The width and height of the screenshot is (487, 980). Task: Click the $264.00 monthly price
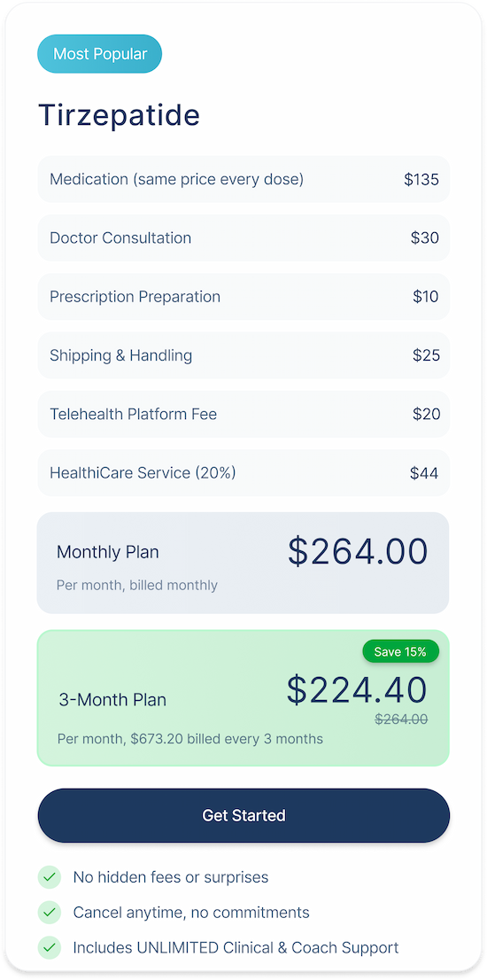click(x=358, y=552)
